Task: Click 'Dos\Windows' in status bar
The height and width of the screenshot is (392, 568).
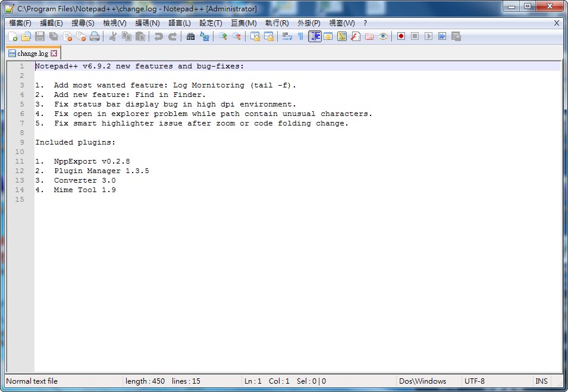Action: (x=422, y=381)
